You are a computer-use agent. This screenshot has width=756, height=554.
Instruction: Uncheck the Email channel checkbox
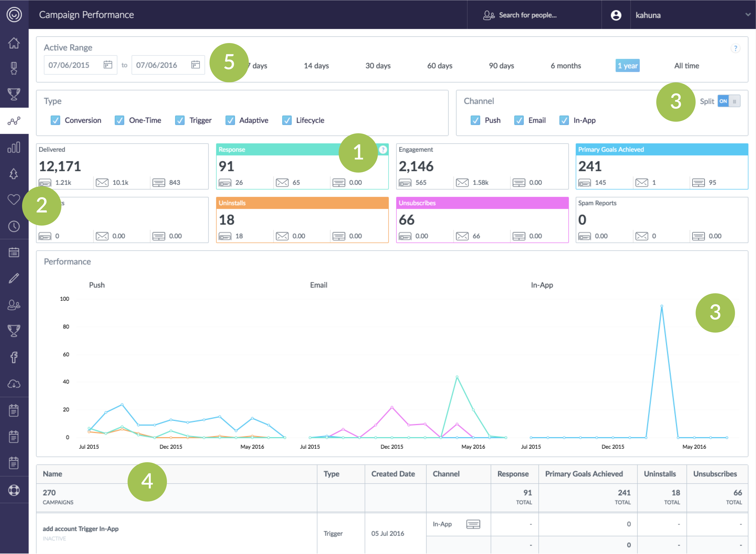(x=519, y=120)
